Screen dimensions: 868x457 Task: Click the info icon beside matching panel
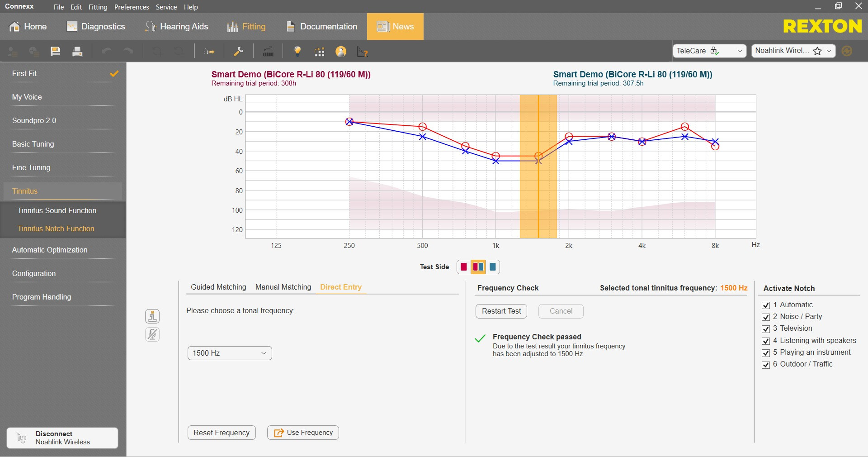tap(152, 316)
